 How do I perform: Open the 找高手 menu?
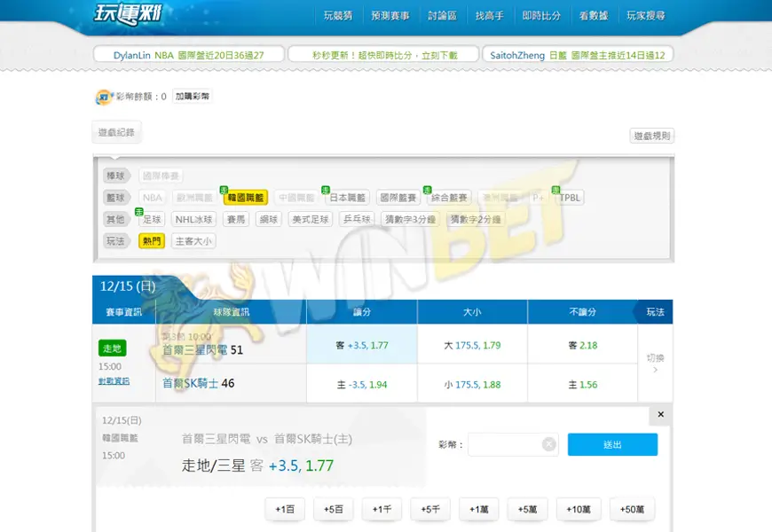(x=490, y=16)
